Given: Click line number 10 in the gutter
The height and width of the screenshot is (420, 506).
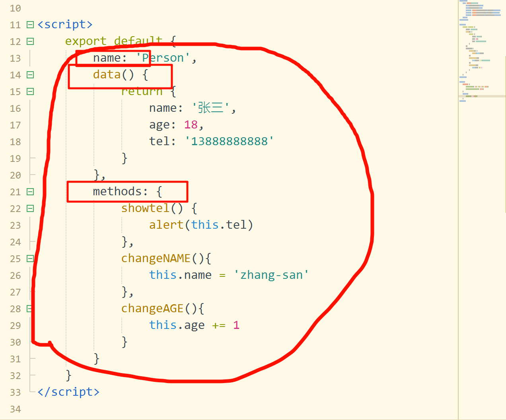Looking at the screenshot, I should (x=15, y=8).
